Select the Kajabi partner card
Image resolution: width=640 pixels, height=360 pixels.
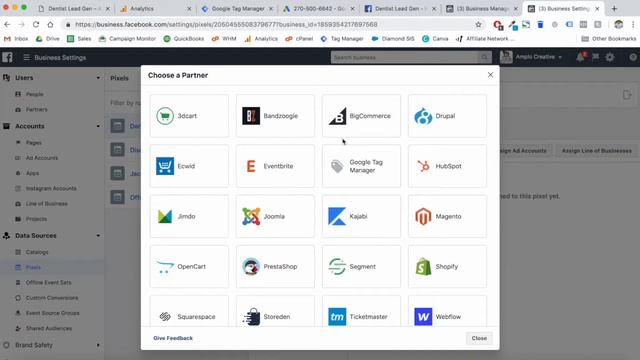pos(361,216)
